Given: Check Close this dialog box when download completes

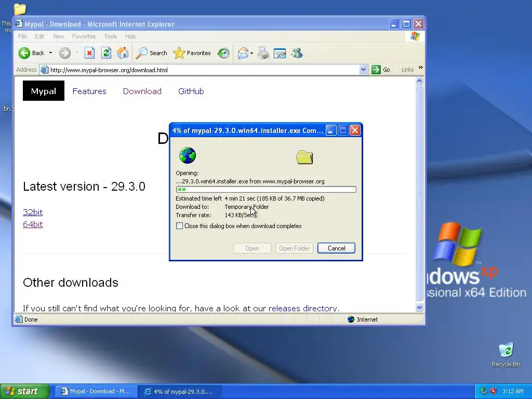Looking at the screenshot, I should [179, 226].
